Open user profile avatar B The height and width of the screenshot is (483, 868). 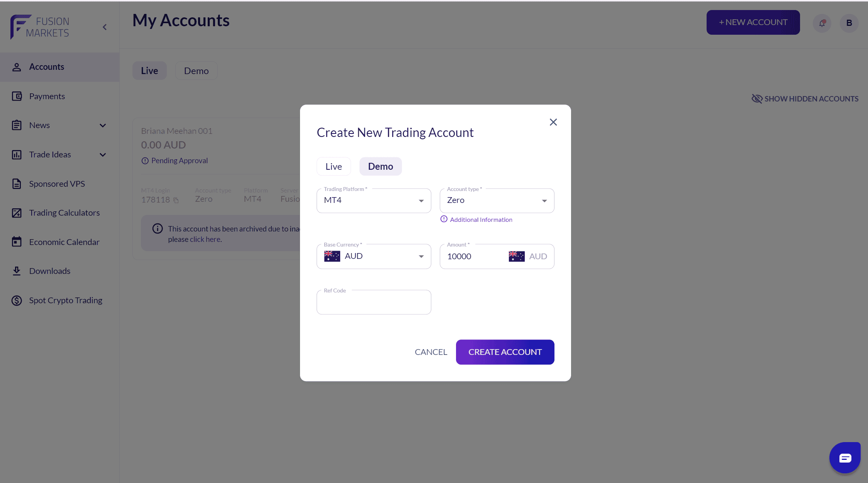click(849, 23)
